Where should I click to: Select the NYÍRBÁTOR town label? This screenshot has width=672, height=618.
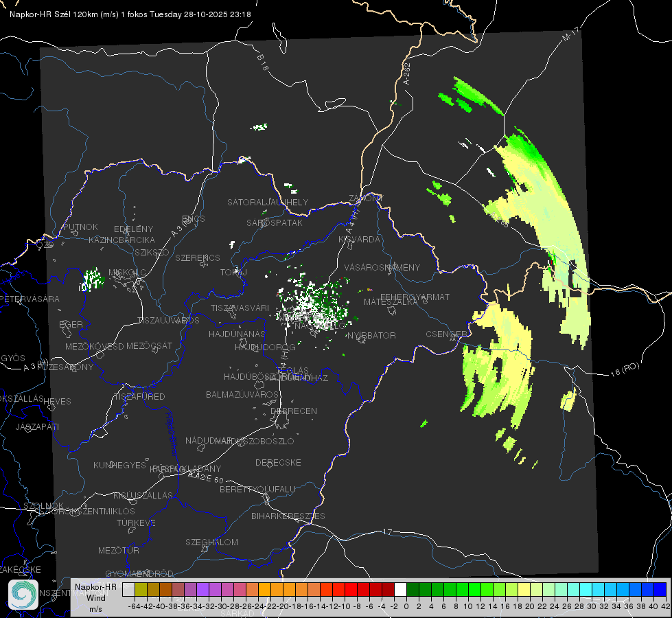pos(371,335)
